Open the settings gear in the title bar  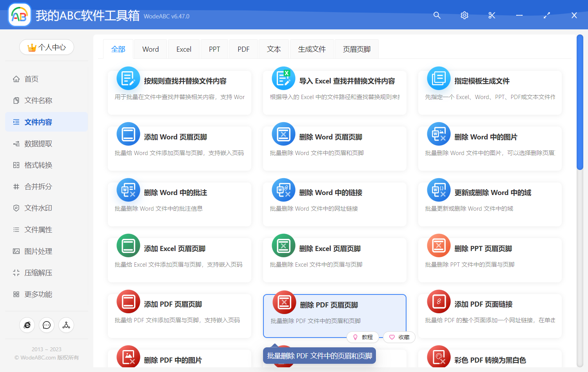(x=464, y=15)
